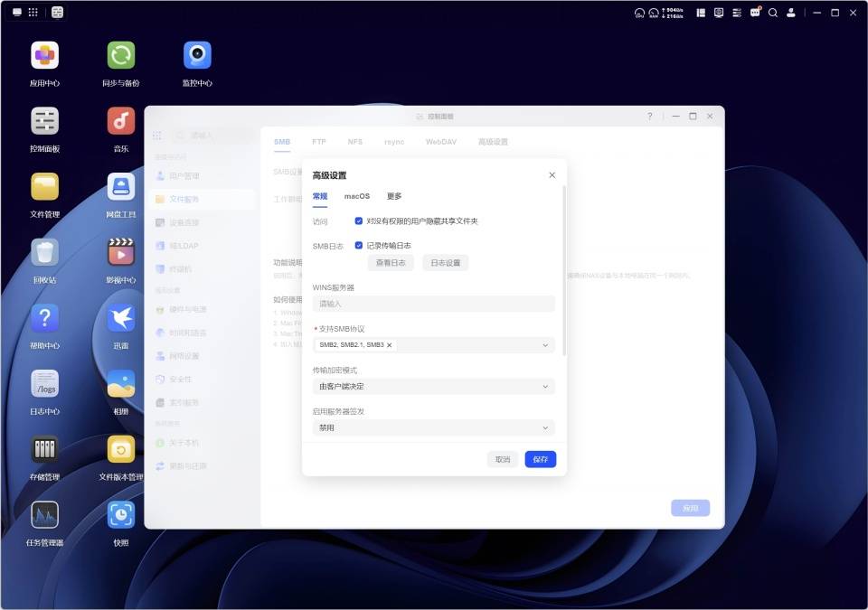Open the 任务管理器 desktop icon

45,515
